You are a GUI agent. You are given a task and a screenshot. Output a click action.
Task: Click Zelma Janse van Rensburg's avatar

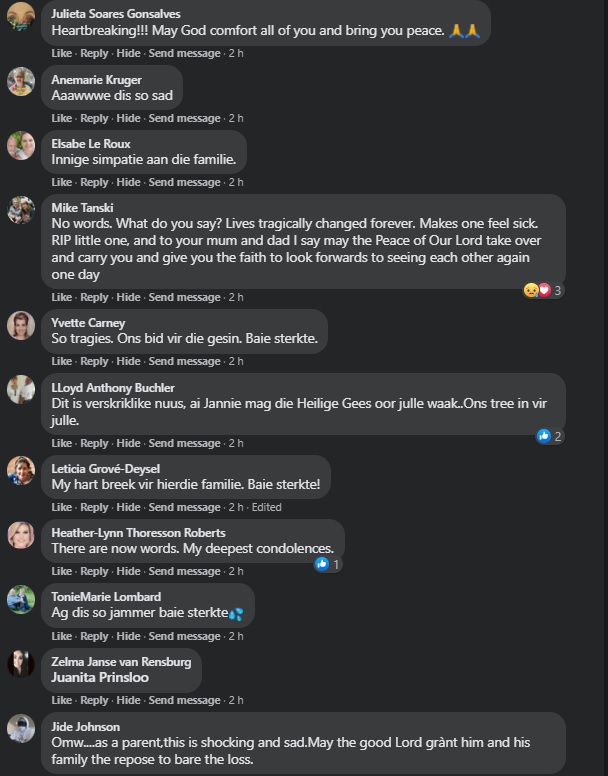tap(21, 663)
